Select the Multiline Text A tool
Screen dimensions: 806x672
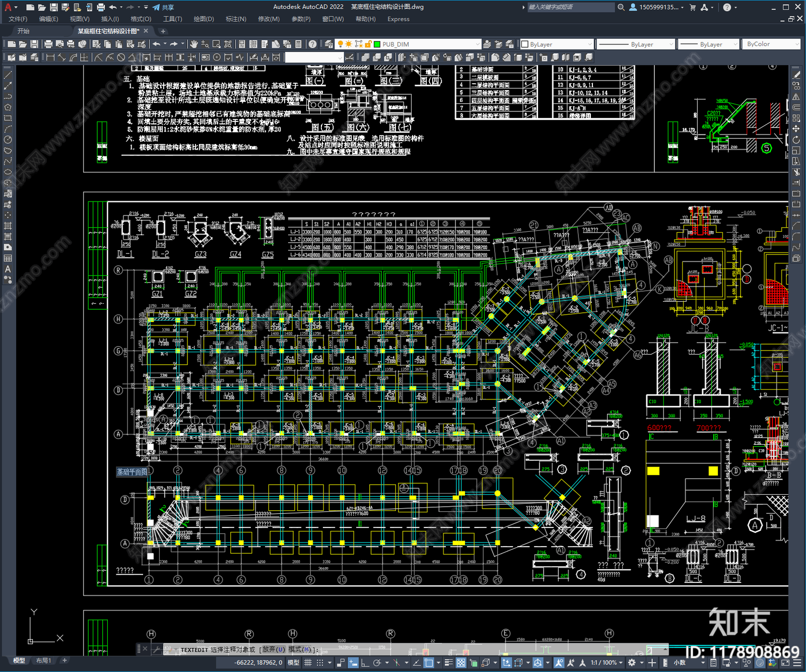(x=8, y=269)
